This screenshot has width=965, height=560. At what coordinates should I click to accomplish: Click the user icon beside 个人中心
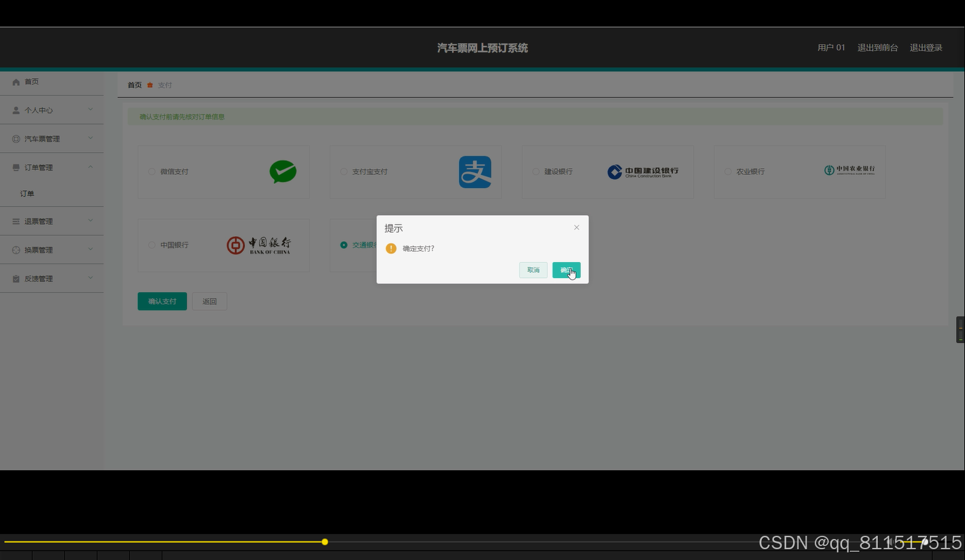tap(16, 111)
